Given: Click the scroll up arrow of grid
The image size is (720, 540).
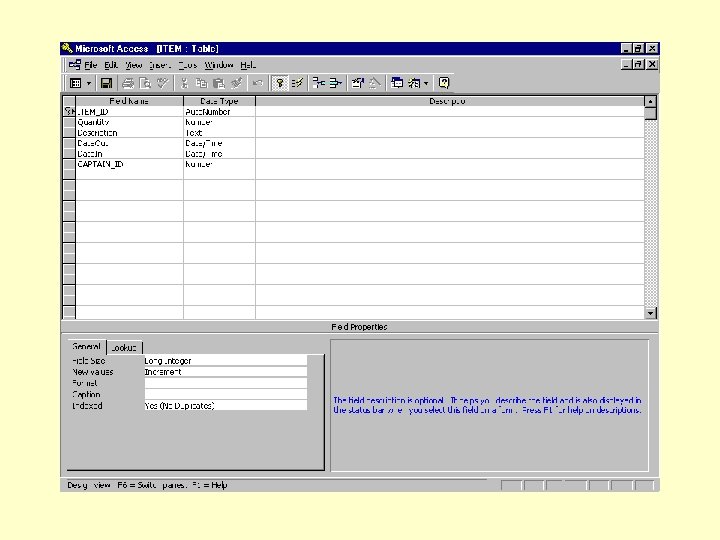Looking at the screenshot, I should tap(651, 101).
